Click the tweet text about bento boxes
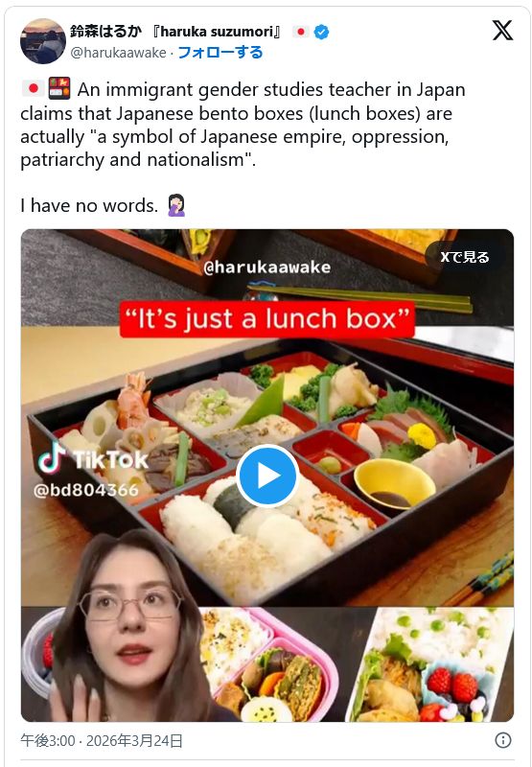This screenshot has height=767, width=532. (243, 125)
